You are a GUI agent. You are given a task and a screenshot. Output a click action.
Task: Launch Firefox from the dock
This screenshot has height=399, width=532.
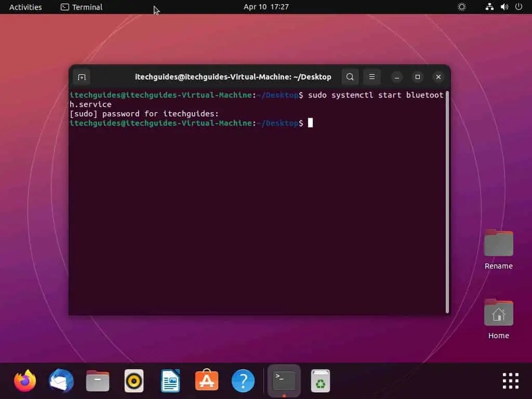click(24, 381)
